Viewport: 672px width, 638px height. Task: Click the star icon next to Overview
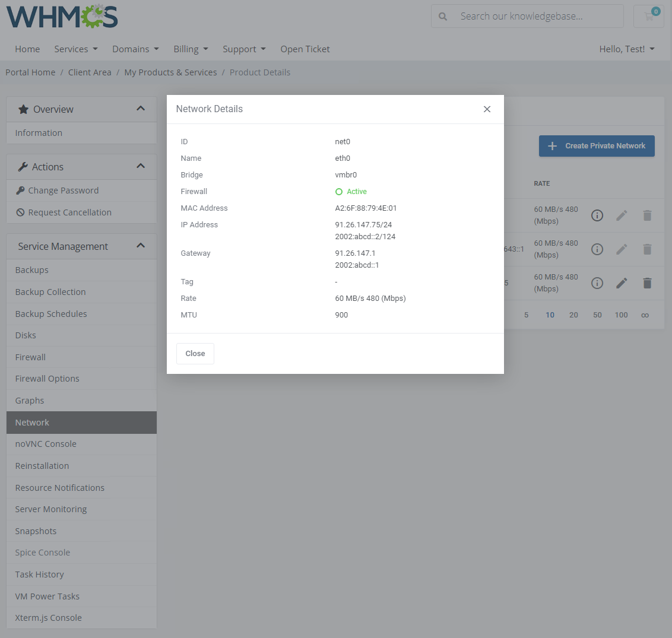pyautogui.click(x=23, y=109)
